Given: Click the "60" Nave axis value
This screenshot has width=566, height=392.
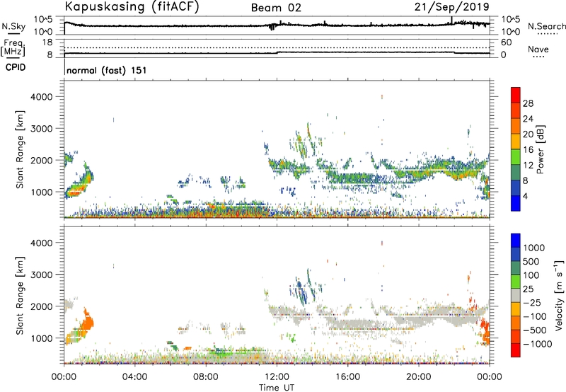Looking at the screenshot, I should [x=506, y=42].
